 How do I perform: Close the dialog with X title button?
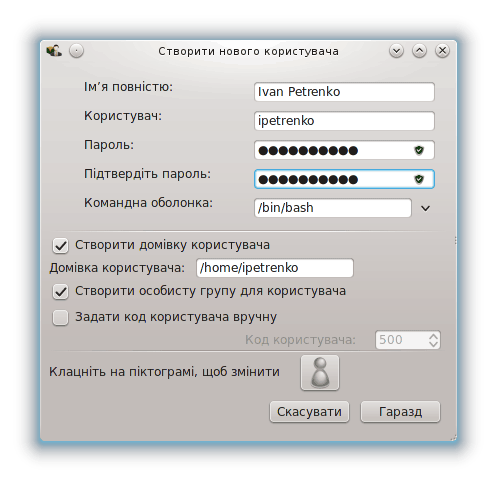pyautogui.click(x=442, y=51)
